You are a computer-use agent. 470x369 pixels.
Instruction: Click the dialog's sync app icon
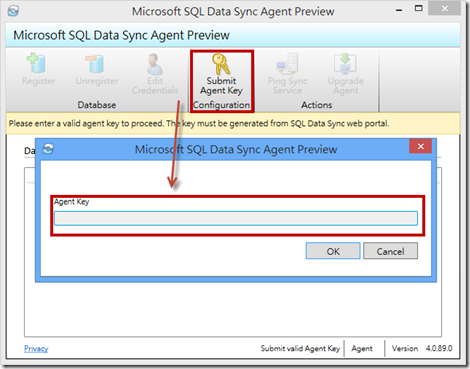pos(48,149)
